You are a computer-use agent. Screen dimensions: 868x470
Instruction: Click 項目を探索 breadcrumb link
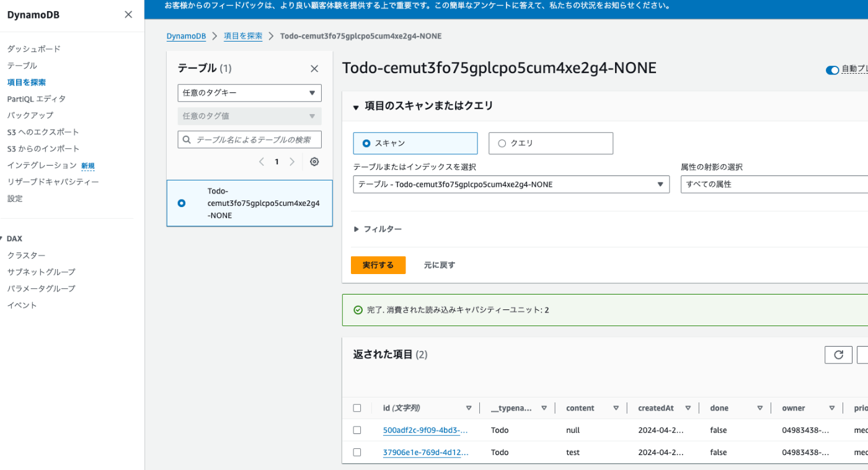[x=243, y=36]
